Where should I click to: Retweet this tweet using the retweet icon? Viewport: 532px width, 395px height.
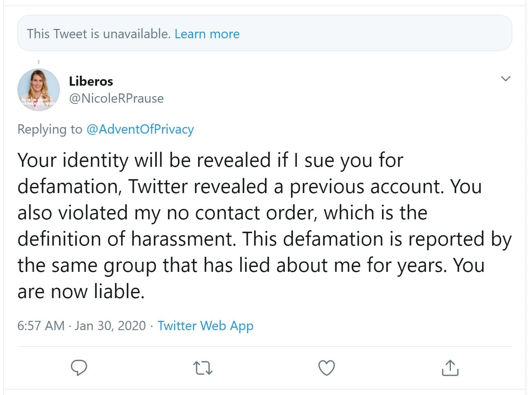pyautogui.click(x=203, y=368)
